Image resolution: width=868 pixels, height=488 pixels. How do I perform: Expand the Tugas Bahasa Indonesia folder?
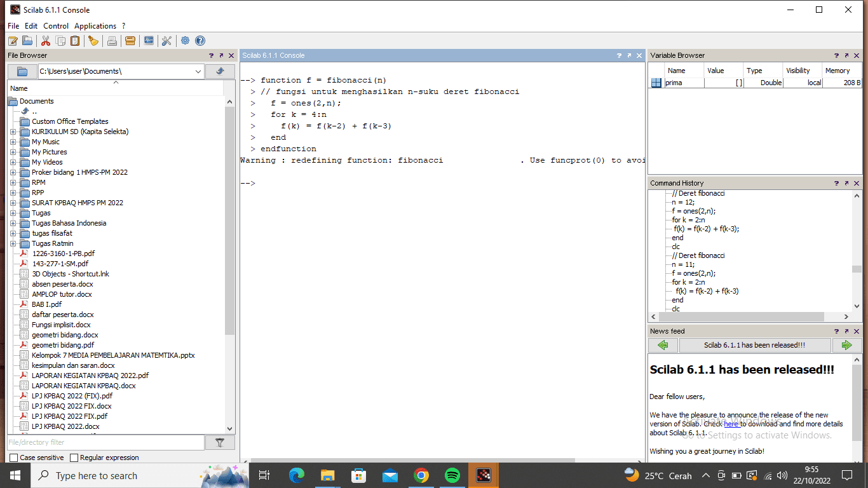[x=13, y=223]
